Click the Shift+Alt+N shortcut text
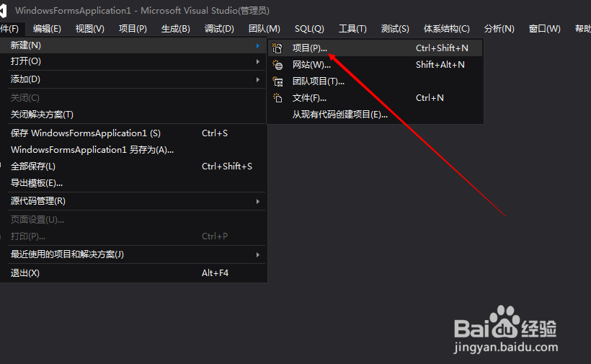 (440, 65)
